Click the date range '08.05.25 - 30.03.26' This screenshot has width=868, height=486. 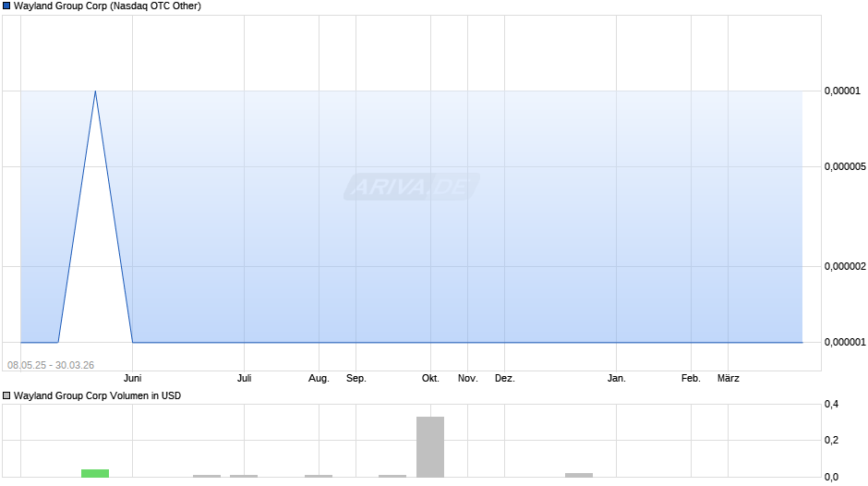click(x=51, y=365)
